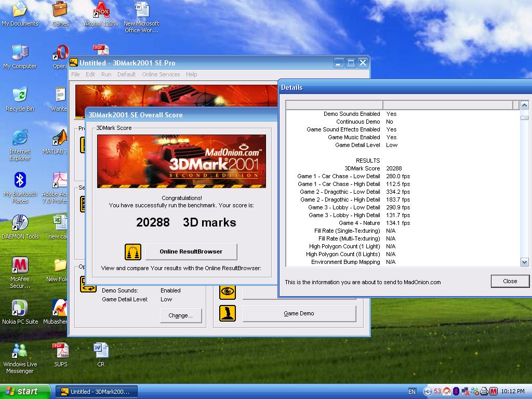
Task: Click the eye icon in 3DMark window
Action: [x=228, y=291]
